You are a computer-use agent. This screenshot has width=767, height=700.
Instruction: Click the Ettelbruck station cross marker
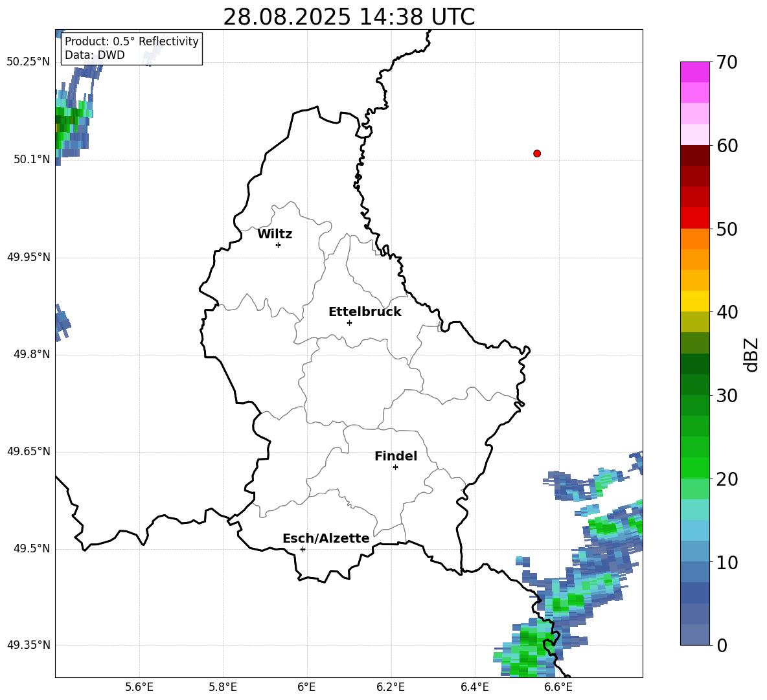349,322
